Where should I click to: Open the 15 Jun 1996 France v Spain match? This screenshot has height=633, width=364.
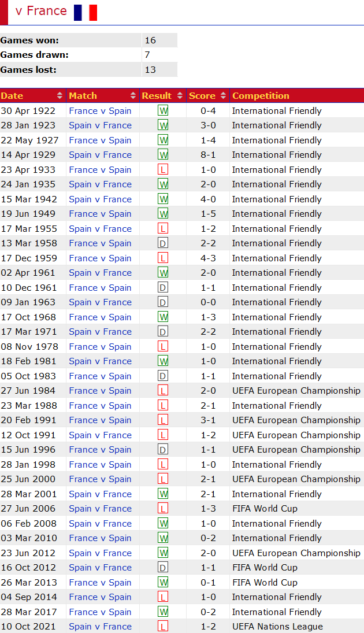click(x=100, y=450)
